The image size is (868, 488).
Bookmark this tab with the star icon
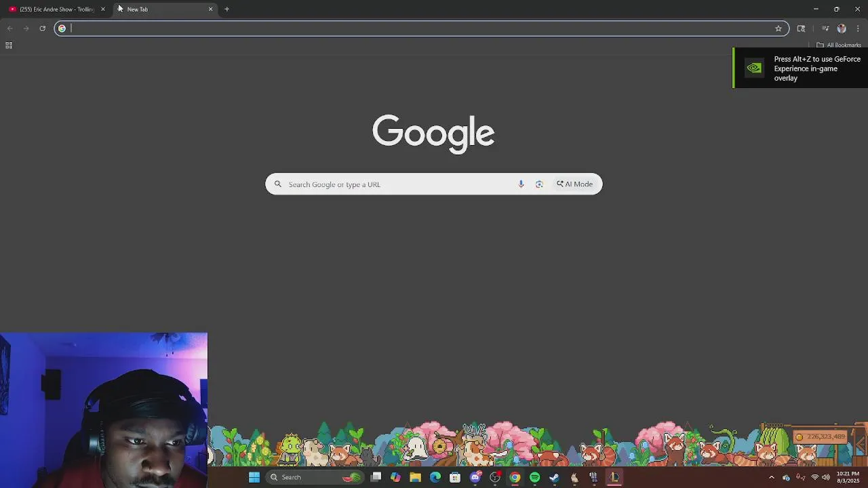[778, 28]
